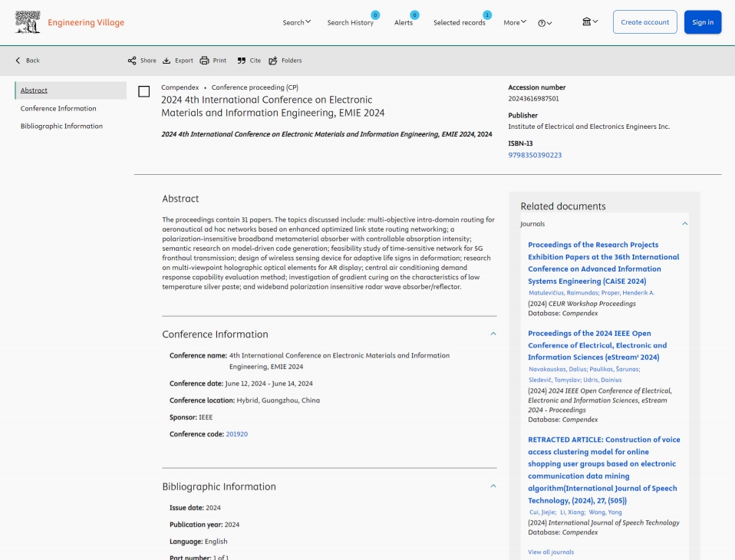Open the Search dropdown menu
Image resolution: width=735 pixels, height=560 pixels.
296,22
